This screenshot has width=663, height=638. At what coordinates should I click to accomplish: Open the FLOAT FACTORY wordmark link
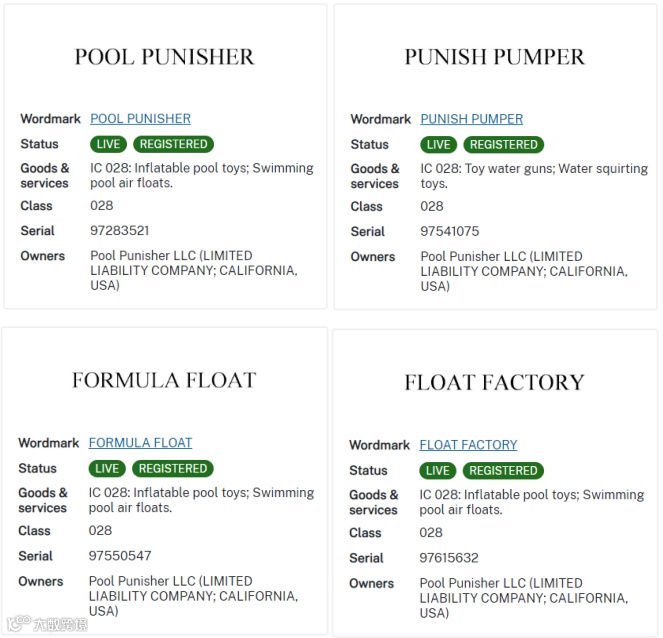[468, 445]
